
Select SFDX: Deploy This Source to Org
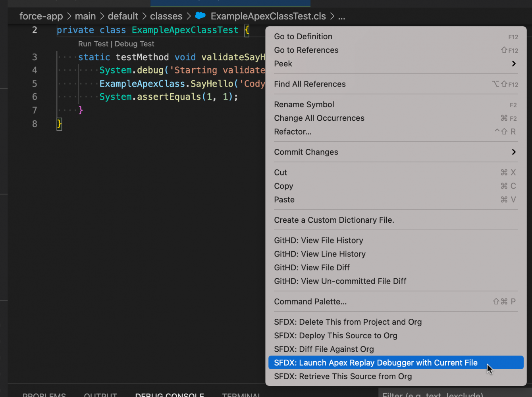[396, 335]
